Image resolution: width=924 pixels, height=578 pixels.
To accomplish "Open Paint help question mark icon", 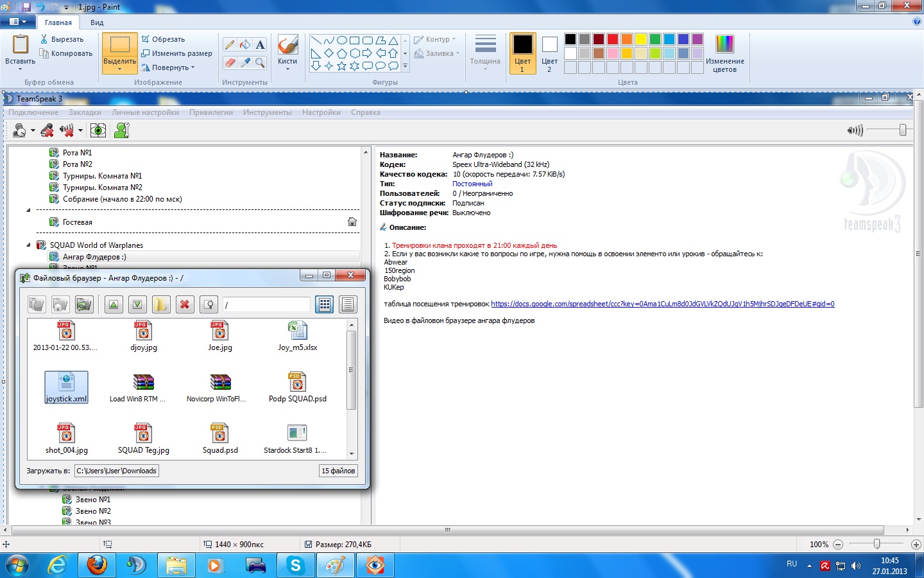I will (916, 21).
